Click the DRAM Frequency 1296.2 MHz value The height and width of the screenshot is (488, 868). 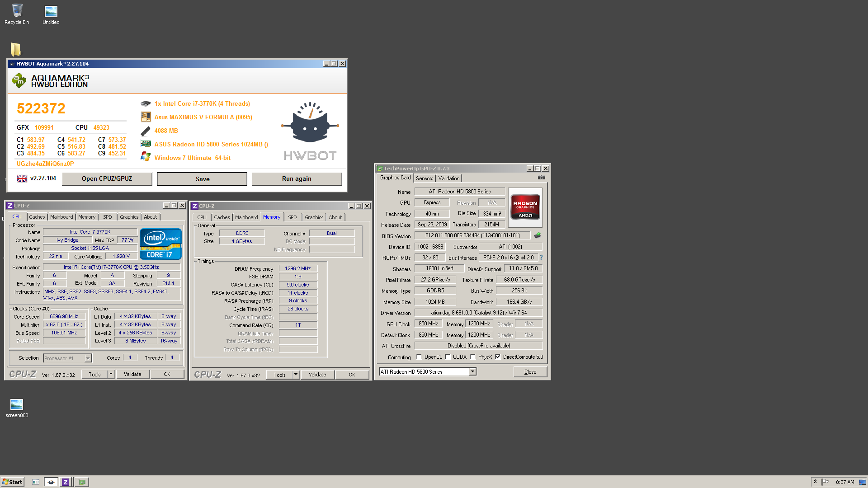(298, 268)
